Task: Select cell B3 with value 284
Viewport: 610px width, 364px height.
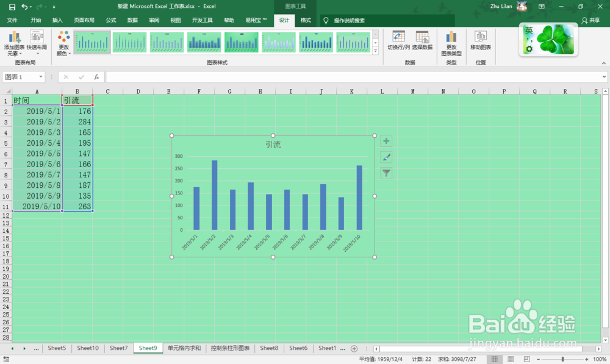Action: coord(77,122)
